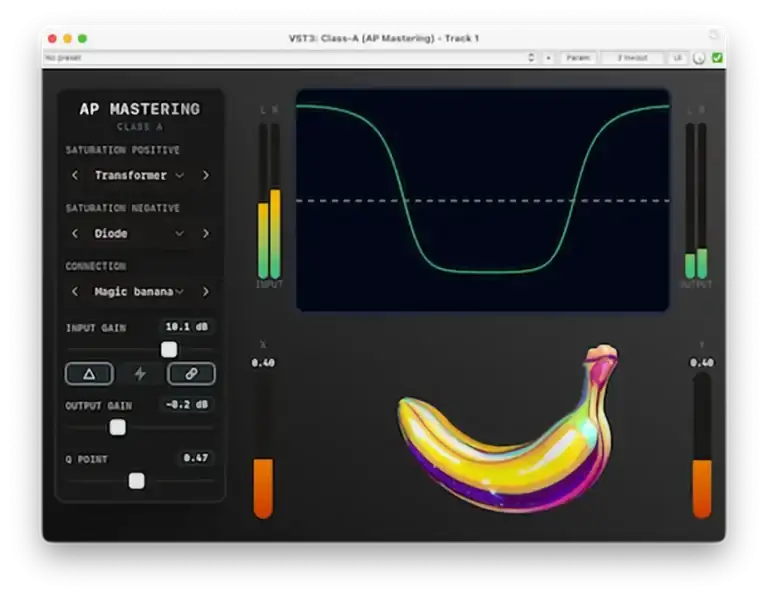This screenshot has height=598, width=768.
Task: Select next Connection option
Action: (206, 292)
